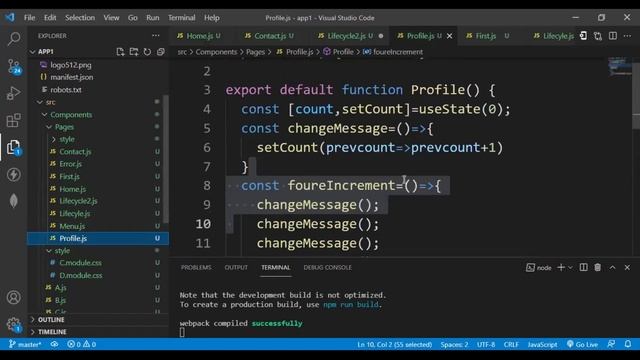Collapse the style folder containing C.module.css

pos(62,251)
